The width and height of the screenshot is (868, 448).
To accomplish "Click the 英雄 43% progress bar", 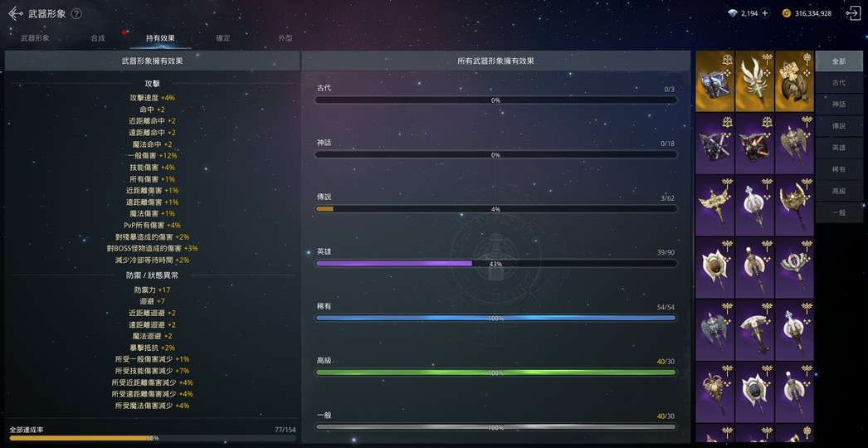I will pyautogui.click(x=495, y=264).
